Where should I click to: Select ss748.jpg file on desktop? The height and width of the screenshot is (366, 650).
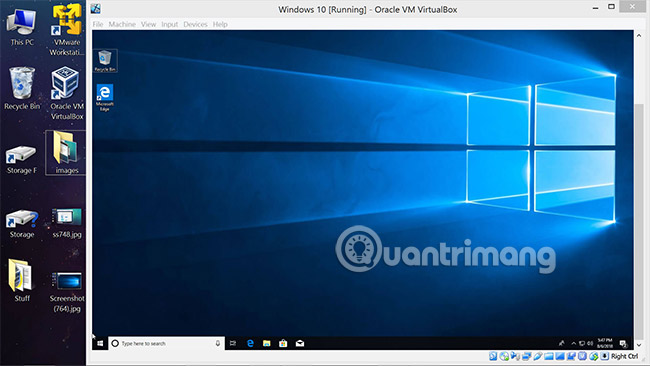click(67, 223)
